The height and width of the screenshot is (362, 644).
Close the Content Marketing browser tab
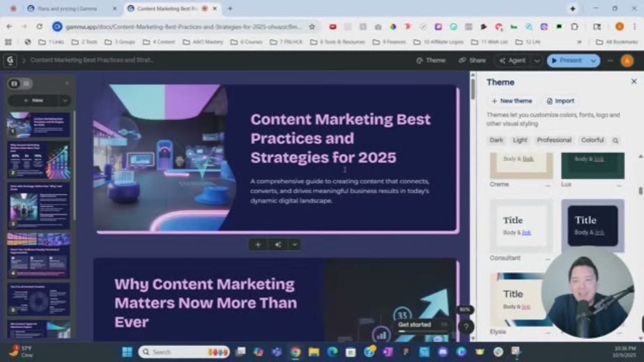(x=215, y=8)
